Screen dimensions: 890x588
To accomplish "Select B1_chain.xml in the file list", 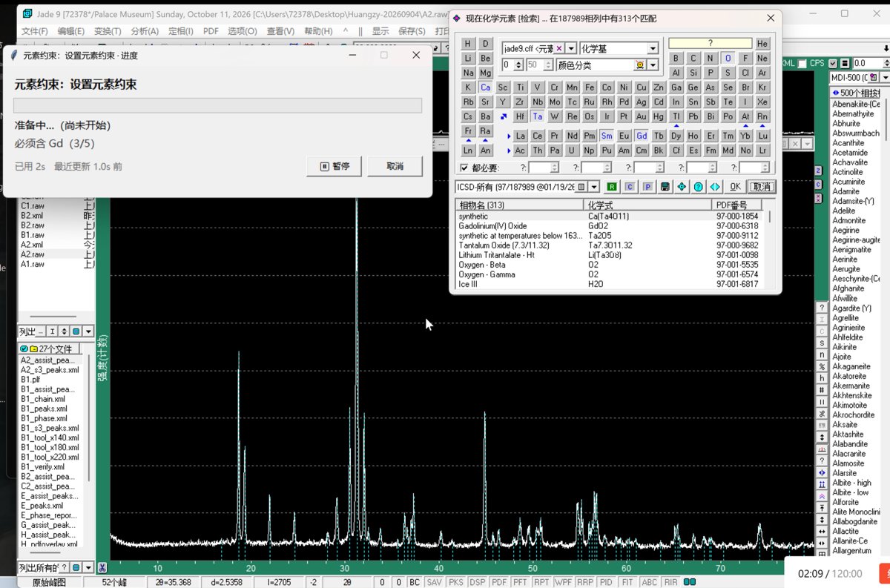I will tap(44, 399).
